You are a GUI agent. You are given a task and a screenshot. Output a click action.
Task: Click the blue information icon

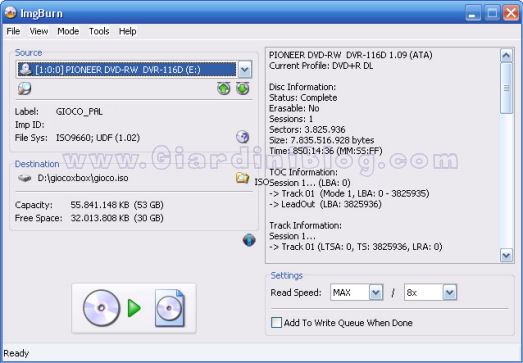tap(249, 240)
